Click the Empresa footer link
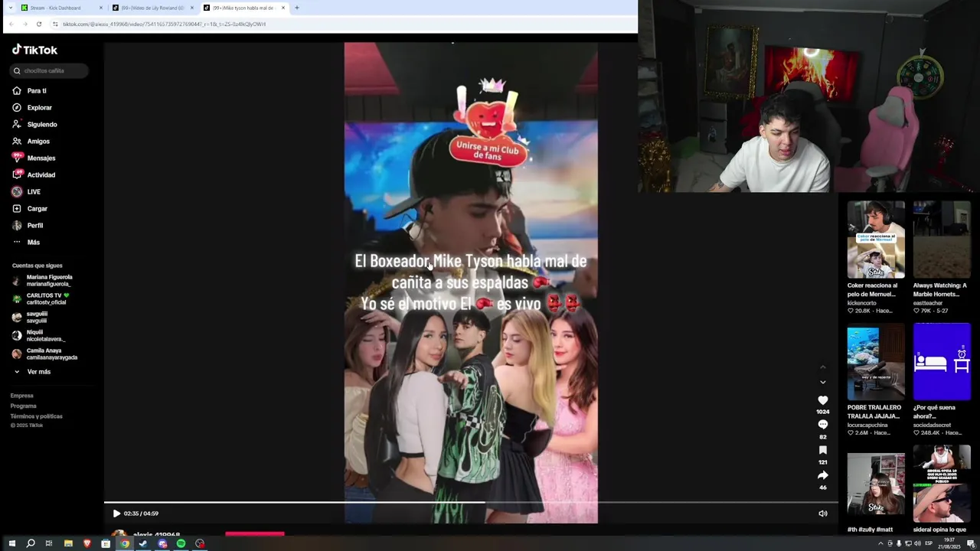The image size is (980, 551). click(22, 396)
